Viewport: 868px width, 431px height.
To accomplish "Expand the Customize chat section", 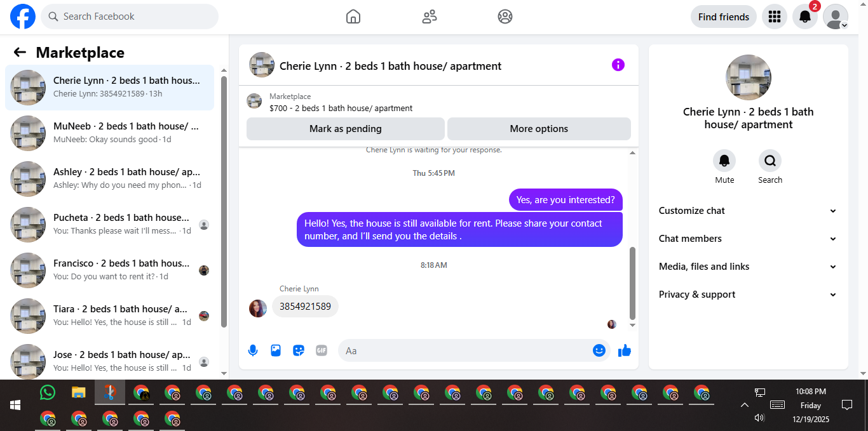I will pyautogui.click(x=748, y=211).
